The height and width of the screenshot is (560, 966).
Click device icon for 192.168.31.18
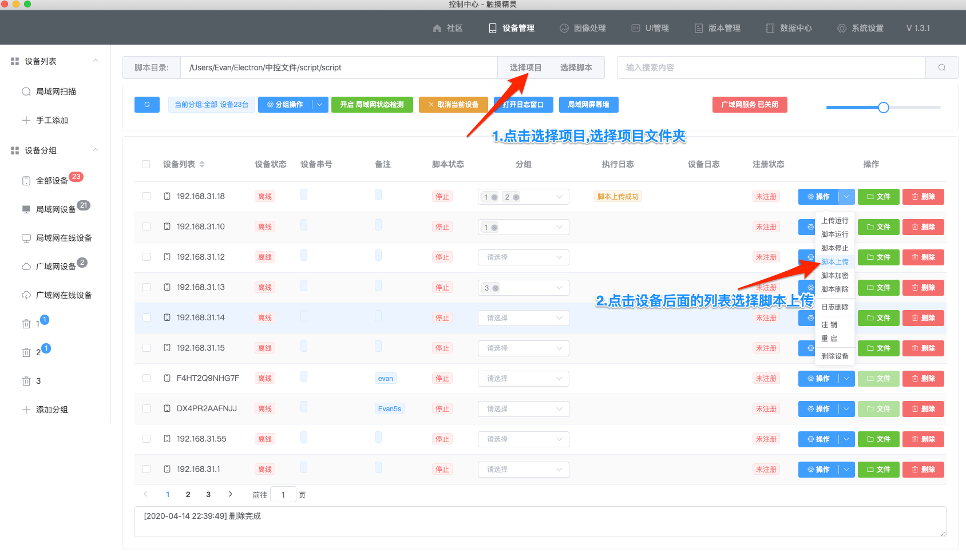click(167, 196)
